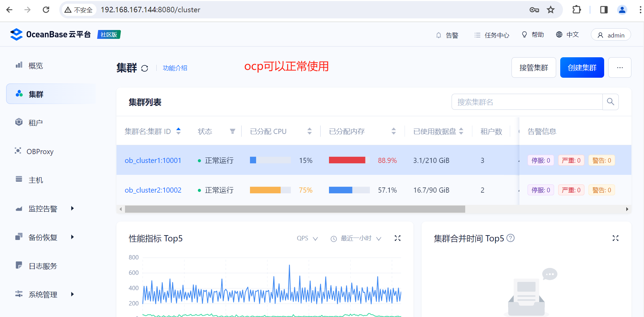The height and width of the screenshot is (317, 644).
Task: Click the scrollbar right arrow of the table
Action: (627, 209)
